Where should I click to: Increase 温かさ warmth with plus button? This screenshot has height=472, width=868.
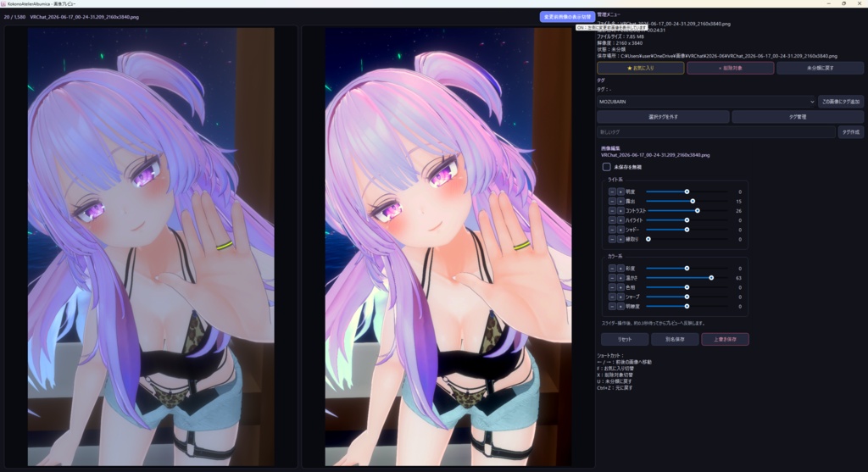pyautogui.click(x=620, y=278)
